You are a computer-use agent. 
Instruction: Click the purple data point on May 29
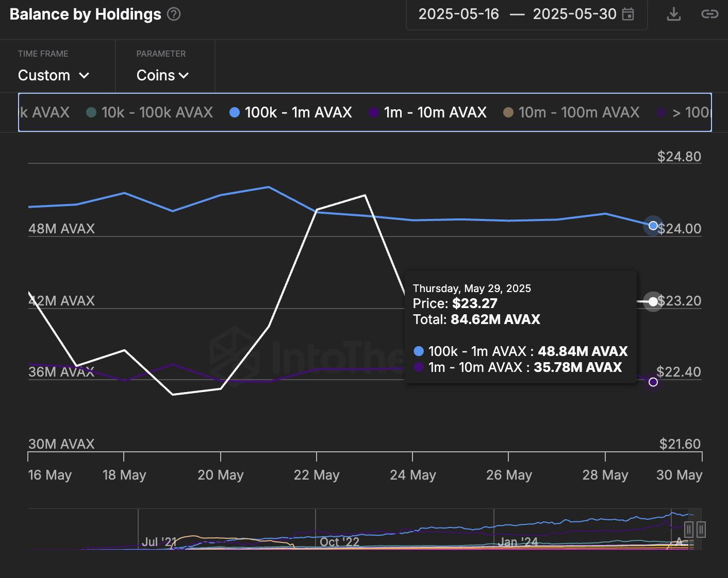click(x=653, y=382)
